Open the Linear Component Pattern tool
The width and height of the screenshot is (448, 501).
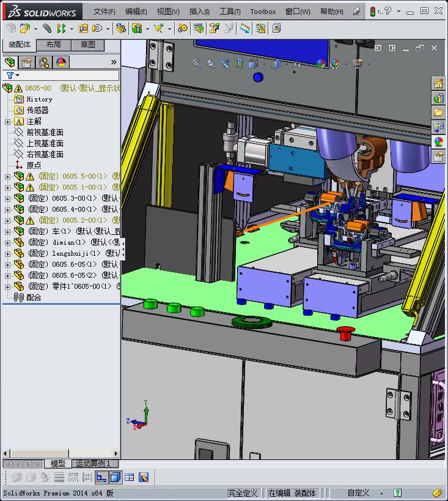[x=61, y=28]
